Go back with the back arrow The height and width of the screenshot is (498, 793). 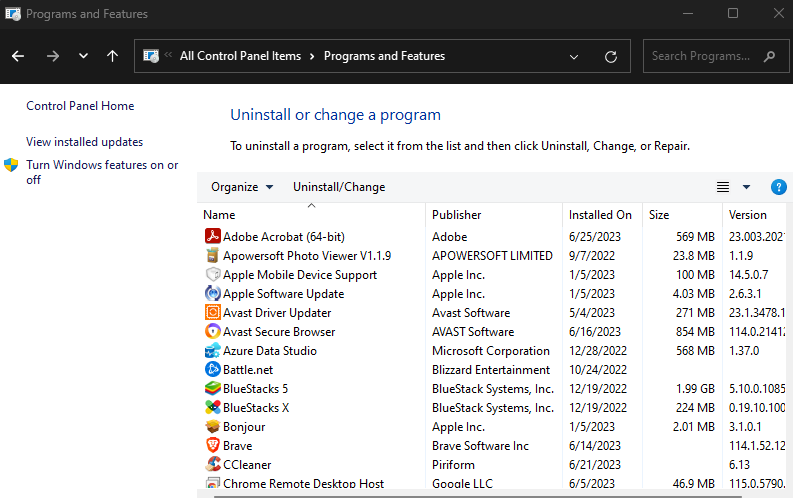(18, 56)
